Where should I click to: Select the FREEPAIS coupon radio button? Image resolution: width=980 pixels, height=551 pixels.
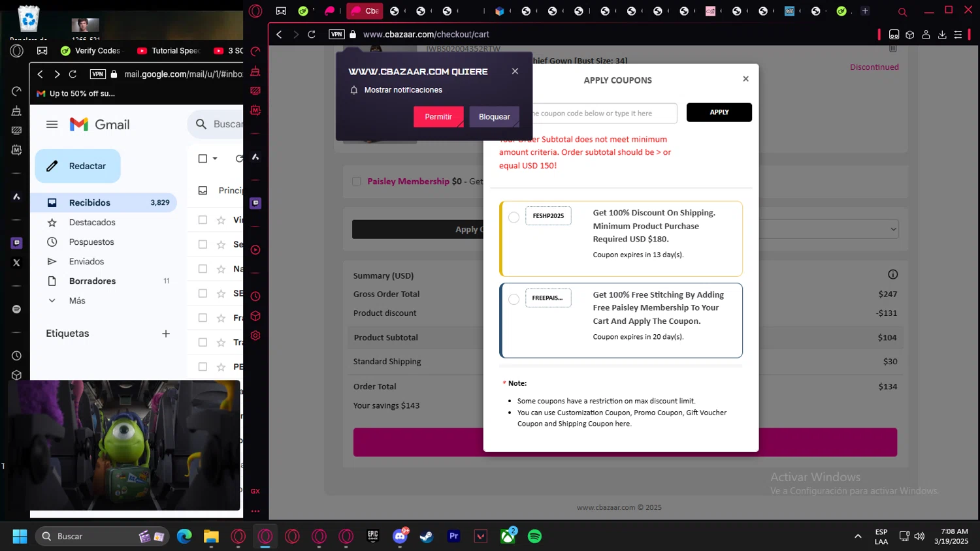click(x=514, y=299)
